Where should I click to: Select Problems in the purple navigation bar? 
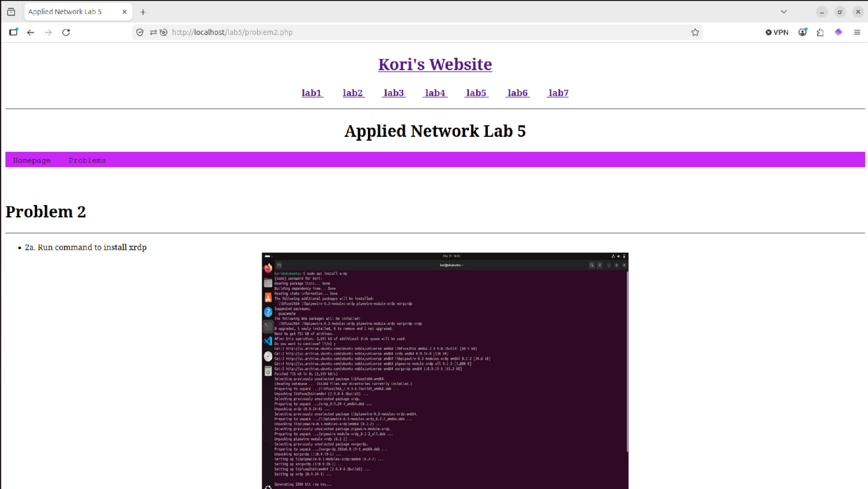tap(87, 160)
